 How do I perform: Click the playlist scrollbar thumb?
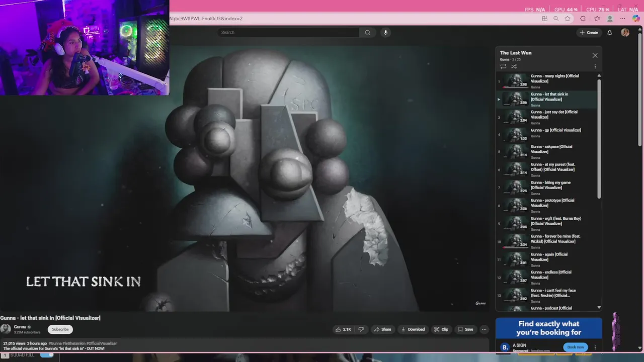(599, 138)
